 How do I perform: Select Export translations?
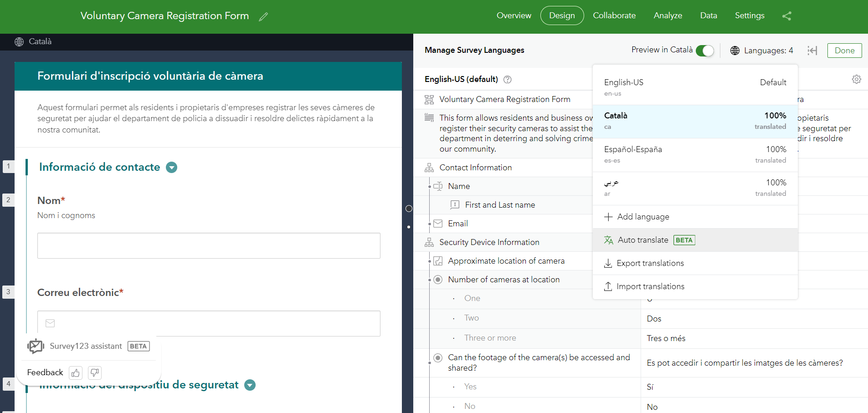(x=695, y=263)
